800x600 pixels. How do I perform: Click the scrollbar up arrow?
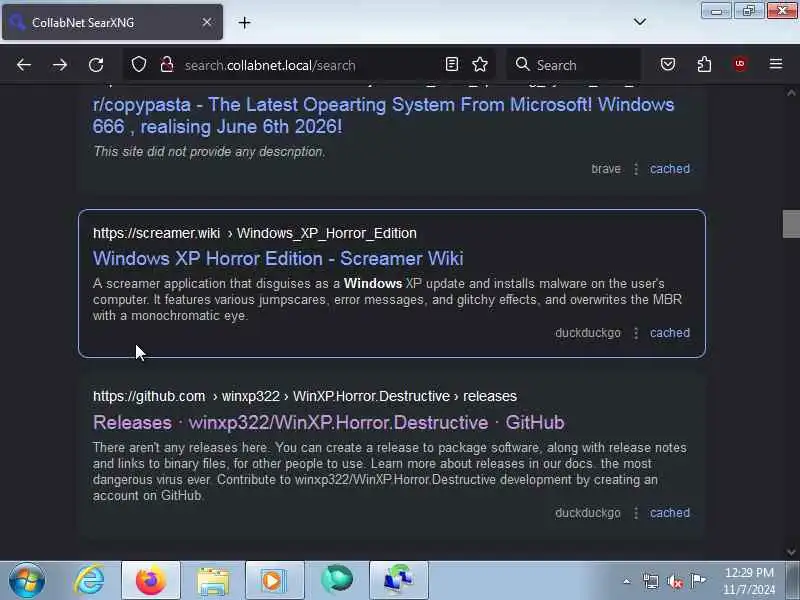pos(791,92)
